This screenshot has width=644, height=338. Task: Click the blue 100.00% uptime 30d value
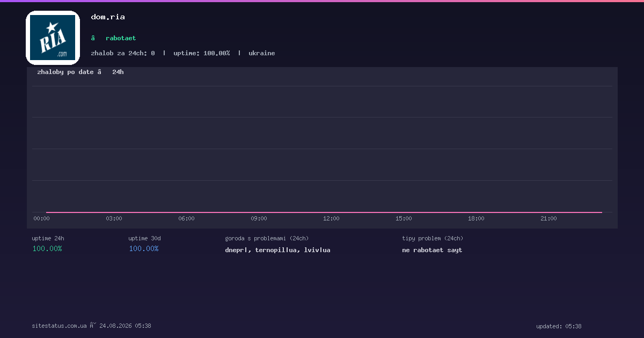(x=144, y=248)
